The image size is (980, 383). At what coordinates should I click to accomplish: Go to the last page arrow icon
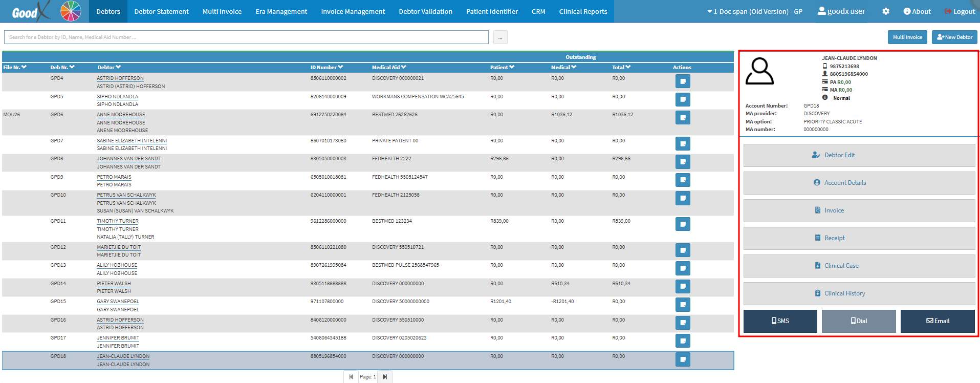pyautogui.click(x=385, y=377)
